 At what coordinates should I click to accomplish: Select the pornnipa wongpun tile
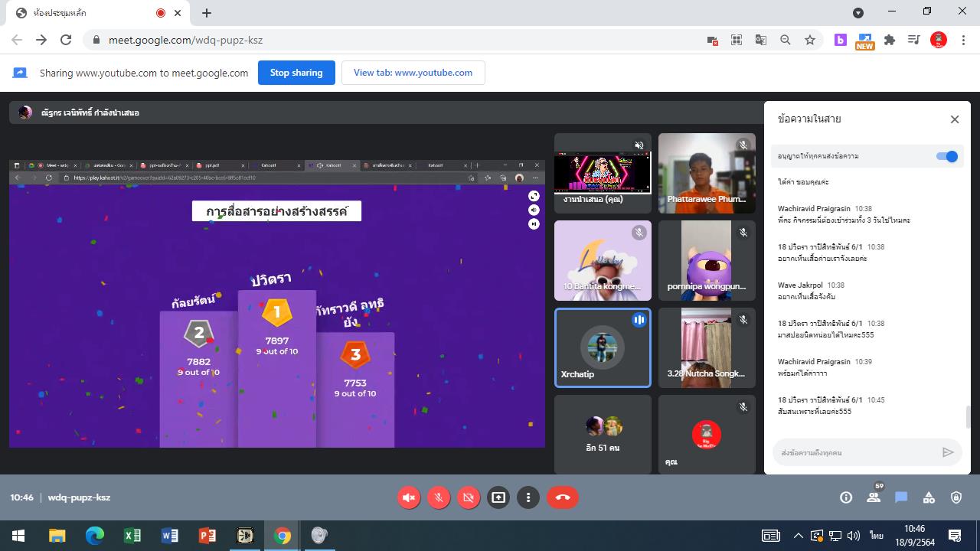[x=707, y=261]
